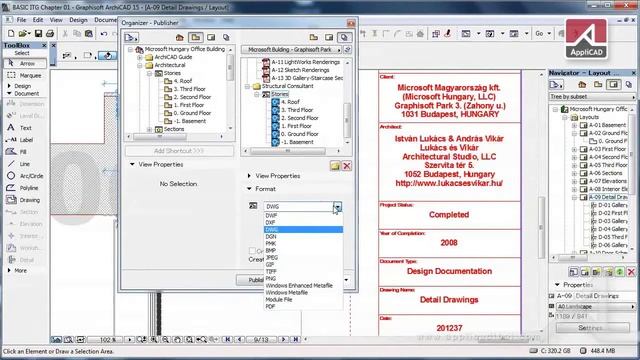Open the Edit menu

coord(38,20)
